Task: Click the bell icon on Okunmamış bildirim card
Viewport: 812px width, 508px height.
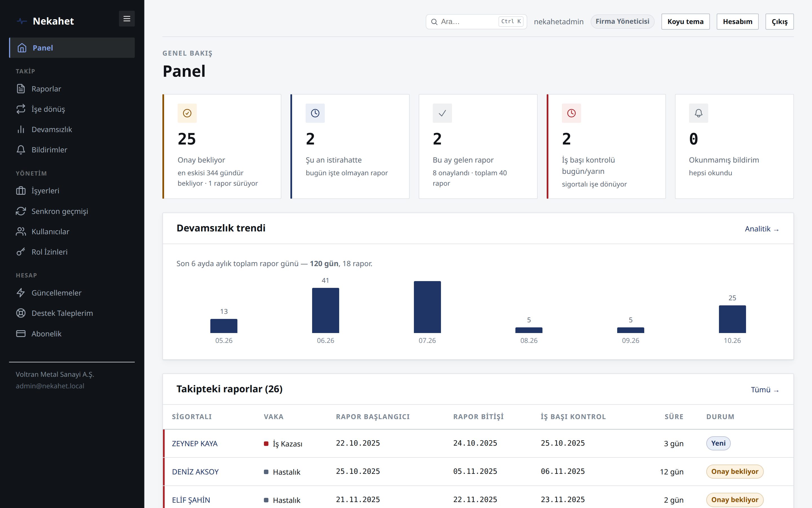Action: tap(698, 113)
